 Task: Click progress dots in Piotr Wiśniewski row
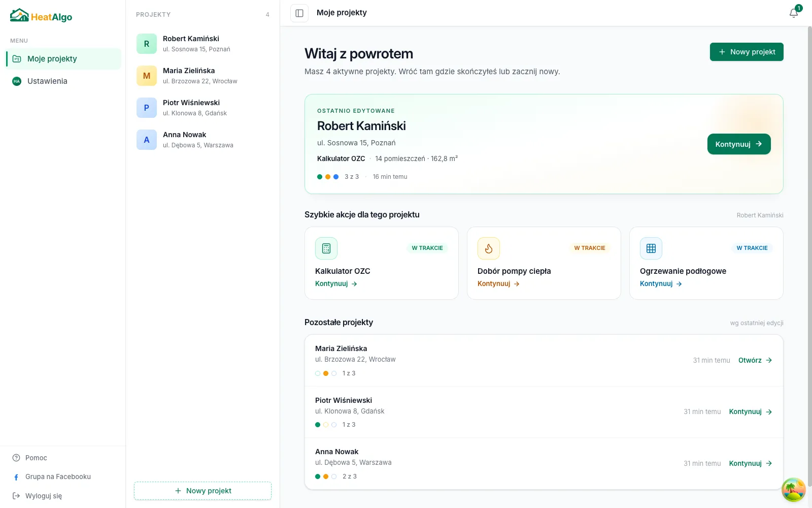tap(326, 425)
